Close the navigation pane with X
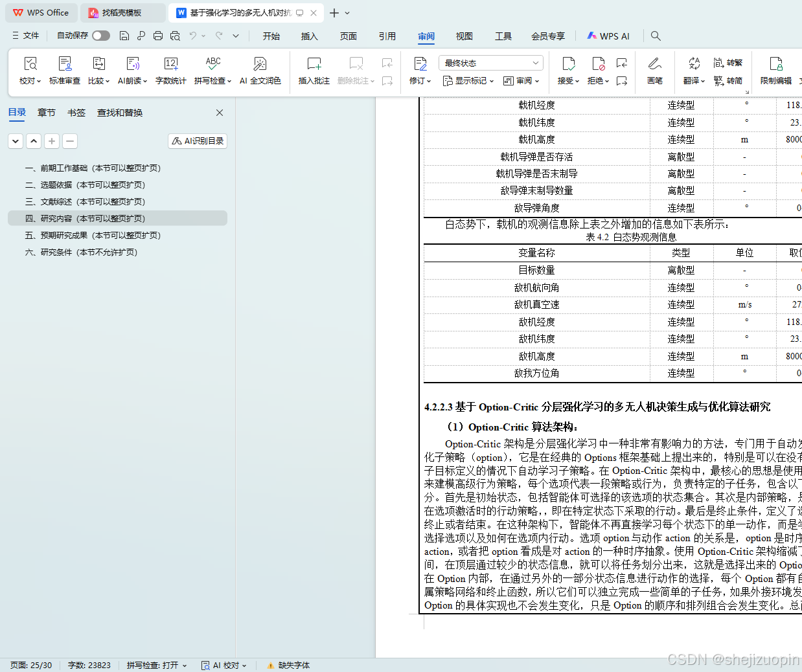 (220, 113)
